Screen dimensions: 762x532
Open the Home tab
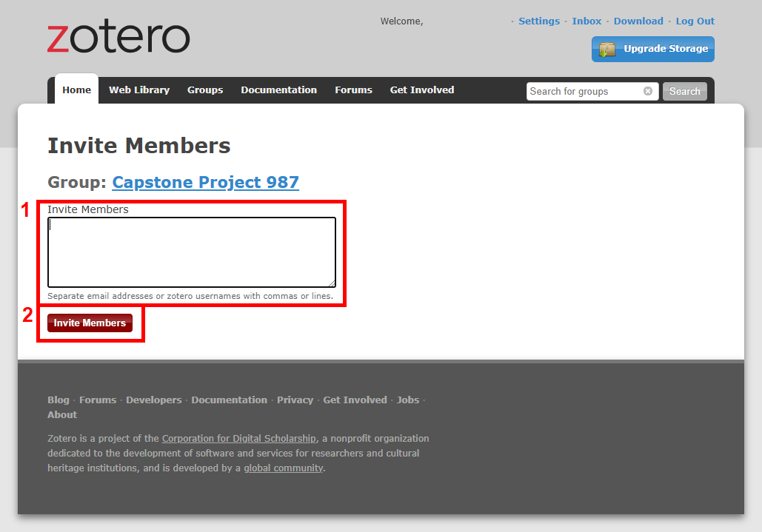[76, 90]
